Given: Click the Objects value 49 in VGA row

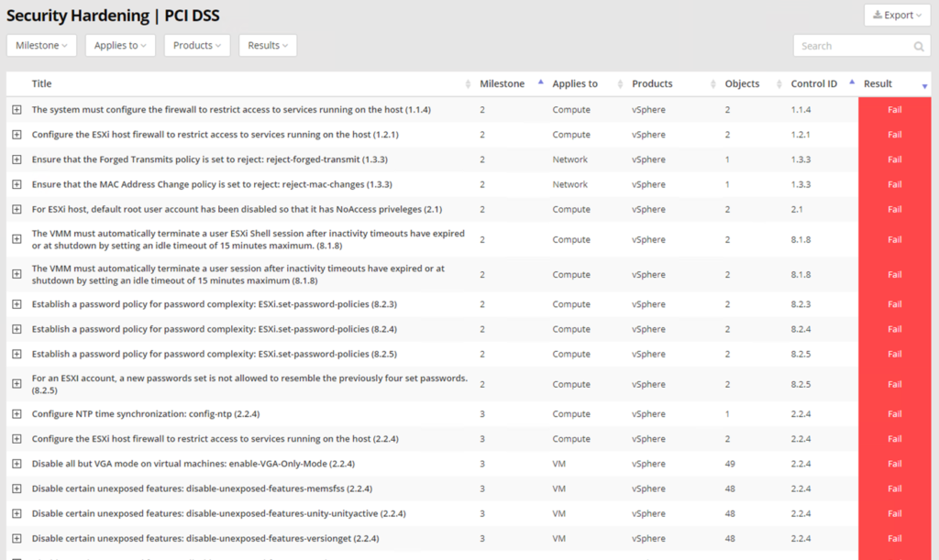Looking at the screenshot, I should 729,464.
